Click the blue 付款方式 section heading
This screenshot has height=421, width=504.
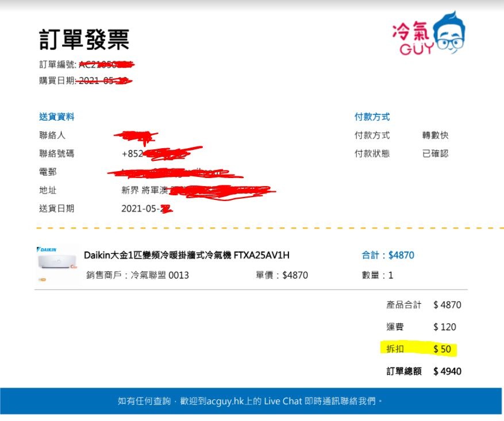[x=372, y=117]
